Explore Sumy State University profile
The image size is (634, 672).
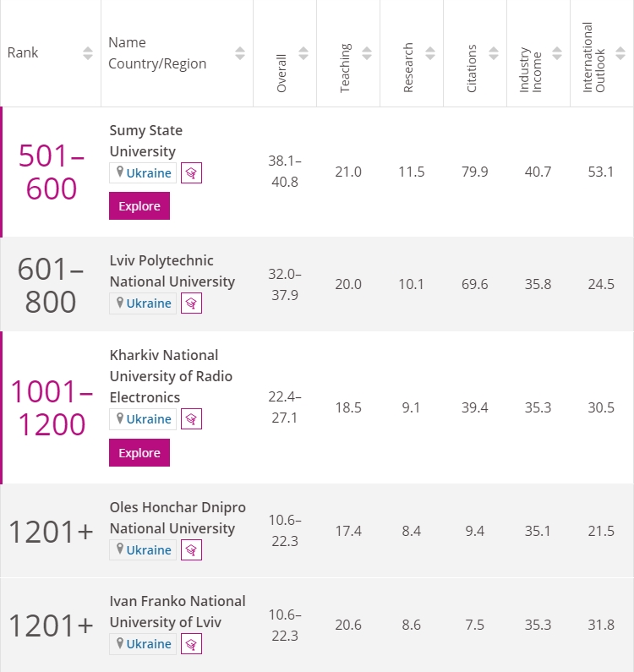tap(139, 206)
